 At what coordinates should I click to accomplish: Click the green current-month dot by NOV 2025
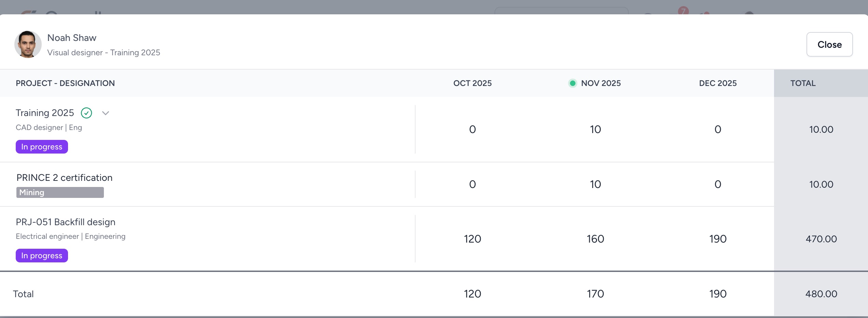572,83
